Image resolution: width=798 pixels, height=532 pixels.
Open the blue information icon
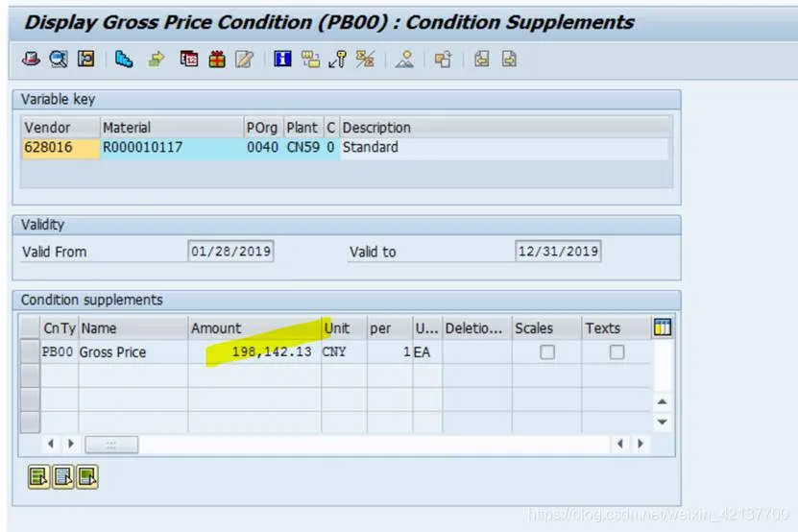point(282,59)
